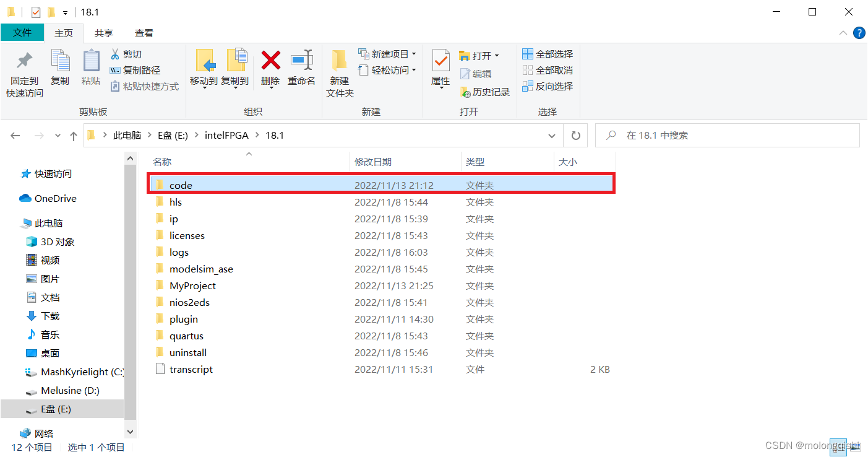Select the transcript file

point(381,369)
